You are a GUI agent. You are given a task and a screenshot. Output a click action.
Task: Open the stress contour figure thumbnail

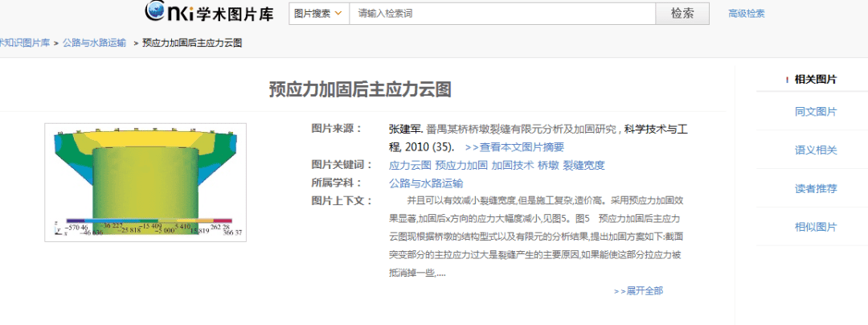coord(145,182)
